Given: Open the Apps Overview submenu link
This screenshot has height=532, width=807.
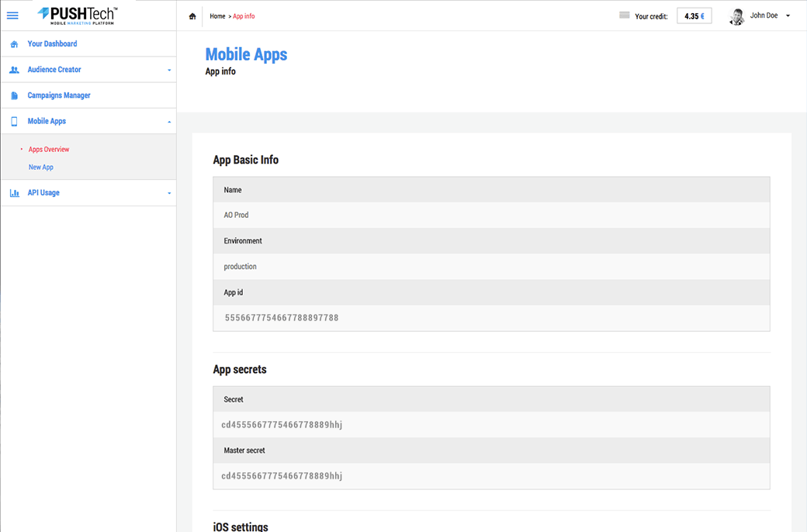Looking at the screenshot, I should 48,149.
